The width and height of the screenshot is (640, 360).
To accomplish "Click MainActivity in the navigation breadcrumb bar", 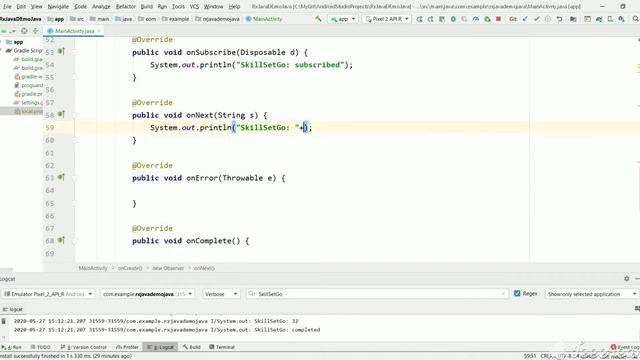I will [264, 19].
